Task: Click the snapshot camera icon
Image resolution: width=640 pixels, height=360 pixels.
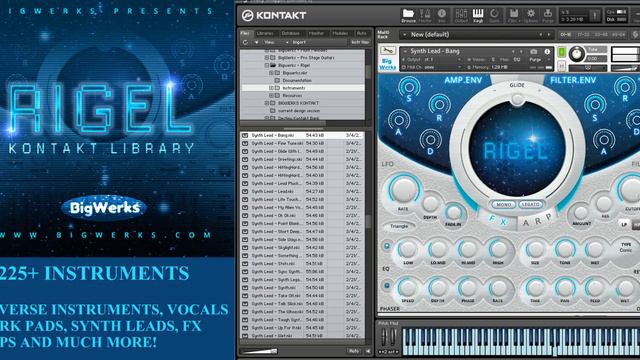Action: click(533, 51)
